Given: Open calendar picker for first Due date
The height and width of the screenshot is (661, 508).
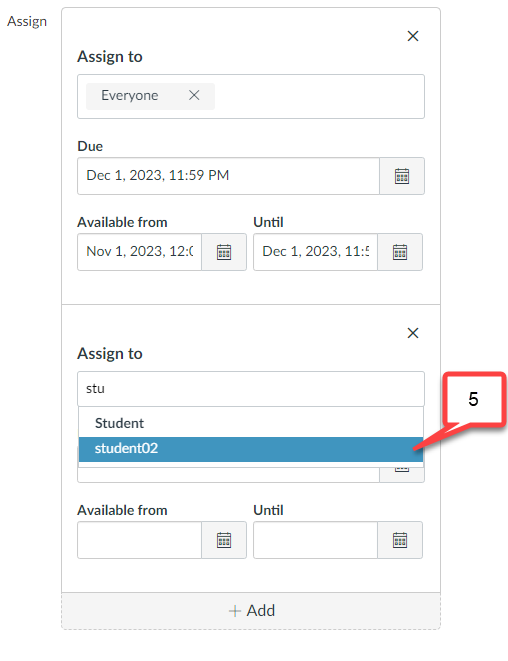Looking at the screenshot, I should 402,176.
